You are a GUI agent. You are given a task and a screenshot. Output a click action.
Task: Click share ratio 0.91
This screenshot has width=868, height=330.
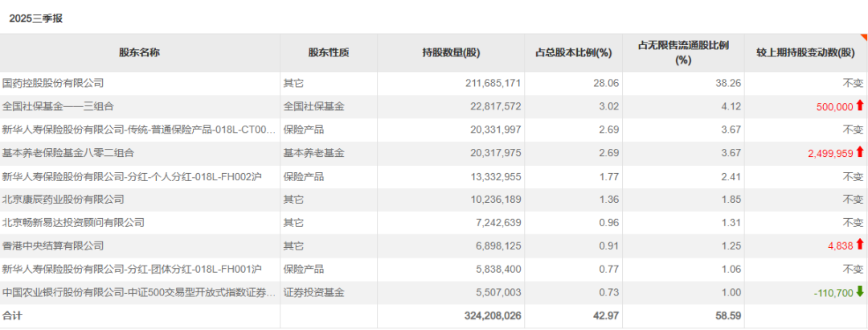pos(611,245)
